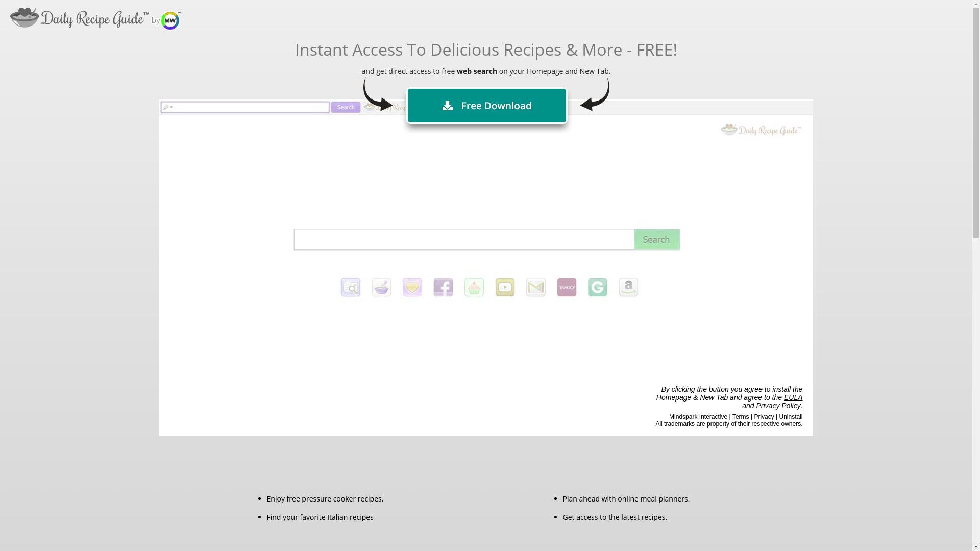The width and height of the screenshot is (980, 551).
Task: Click the main preview search field
Action: (464, 239)
